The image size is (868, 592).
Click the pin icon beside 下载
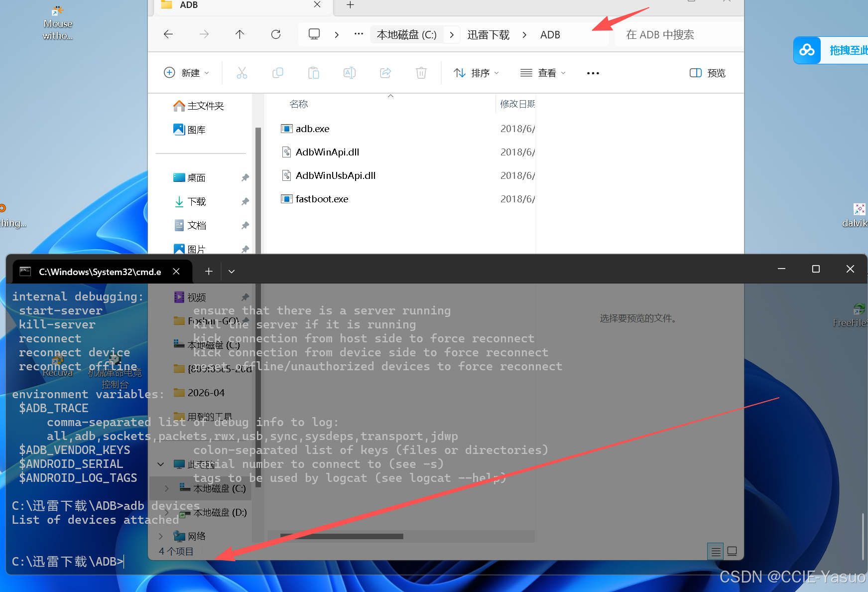click(x=245, y=201)
